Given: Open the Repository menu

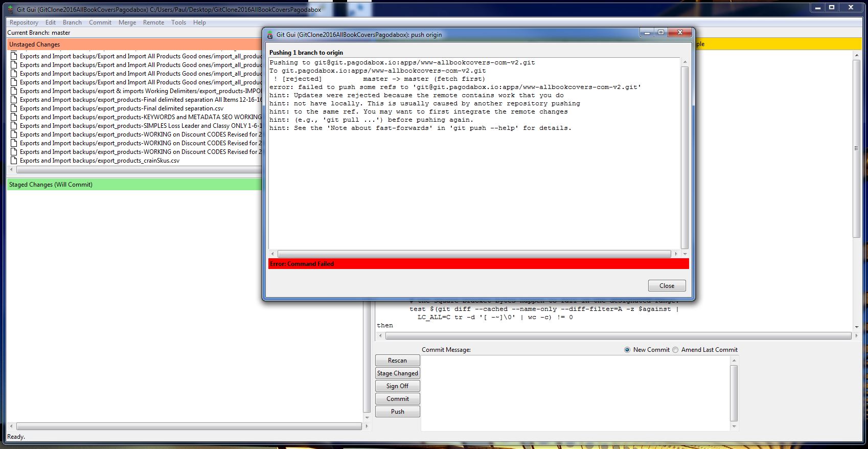Looking at the screenshot, I should point(24,23).
